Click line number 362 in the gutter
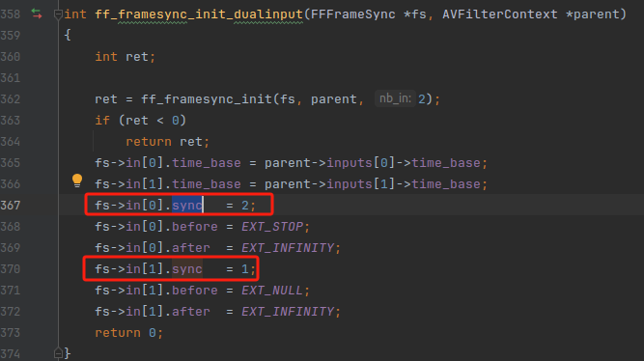Viewport: 644px width, 361px height. [11, 99]
